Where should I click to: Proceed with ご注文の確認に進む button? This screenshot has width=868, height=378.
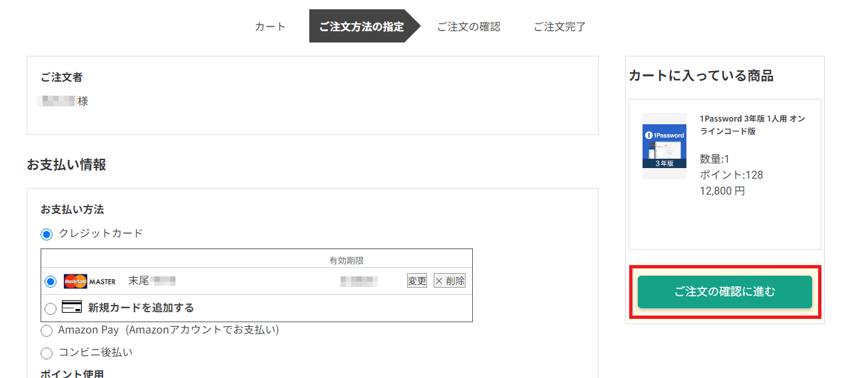[x=725, y=292]
